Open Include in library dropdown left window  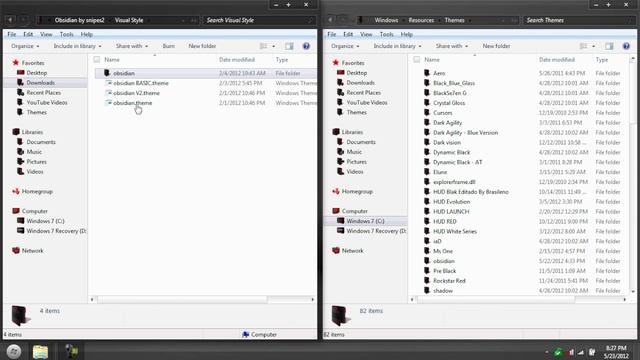[77, 46]
